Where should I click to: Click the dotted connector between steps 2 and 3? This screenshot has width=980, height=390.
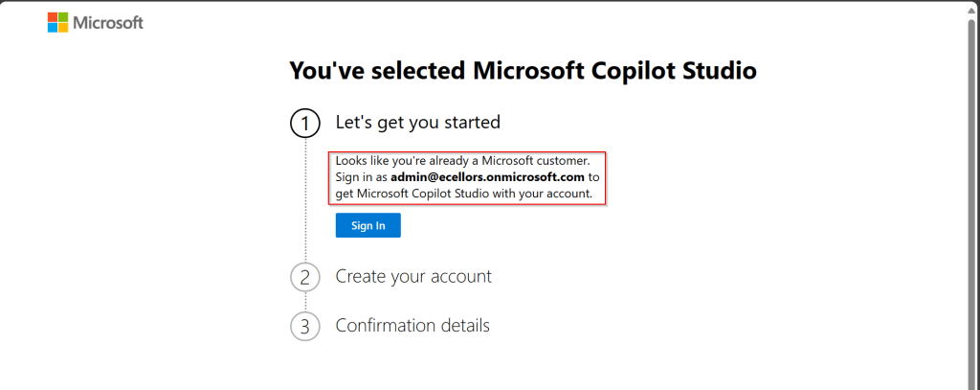pos(305,301)
